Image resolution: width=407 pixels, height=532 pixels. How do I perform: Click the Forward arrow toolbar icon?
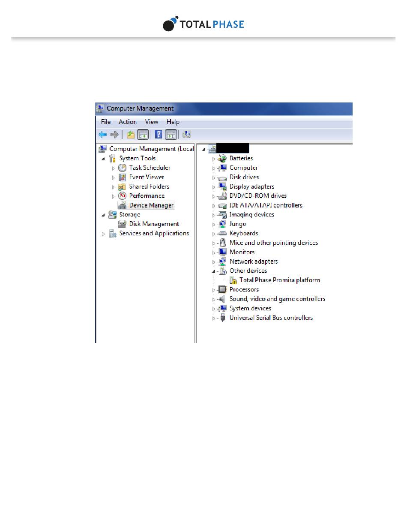tap(114, 135)
